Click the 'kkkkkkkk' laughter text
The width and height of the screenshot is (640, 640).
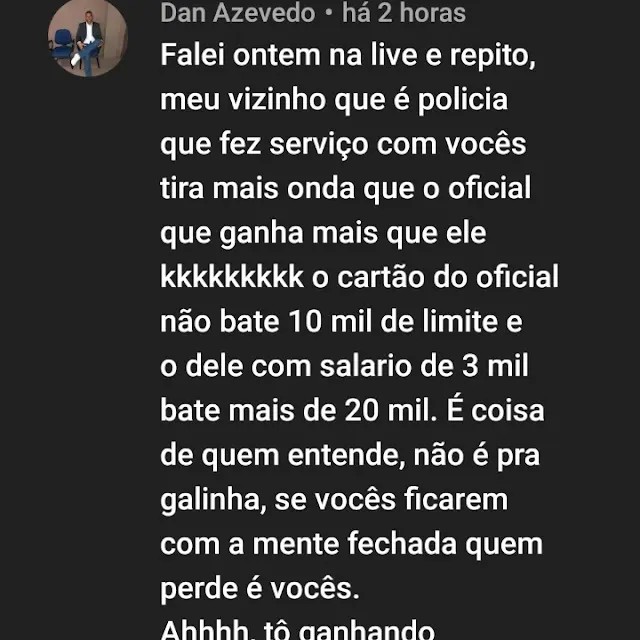click(x=232, y=277)
